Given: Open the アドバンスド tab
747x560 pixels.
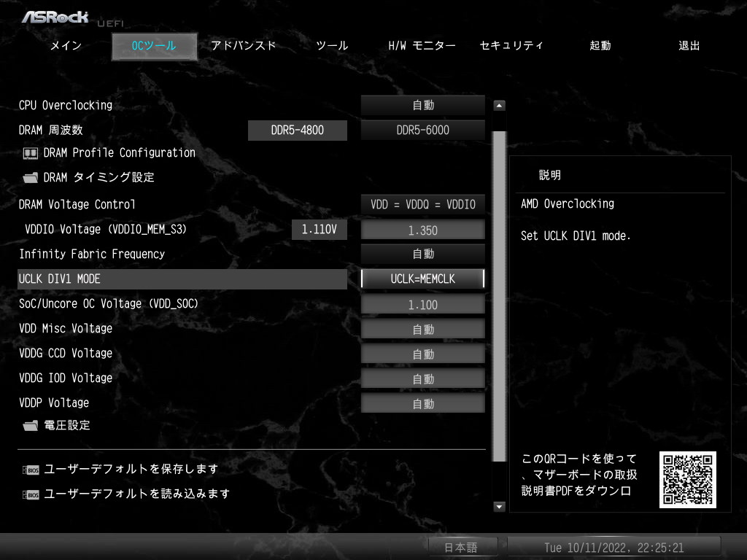Looking at the screenshot, I should tap(244, 46).
